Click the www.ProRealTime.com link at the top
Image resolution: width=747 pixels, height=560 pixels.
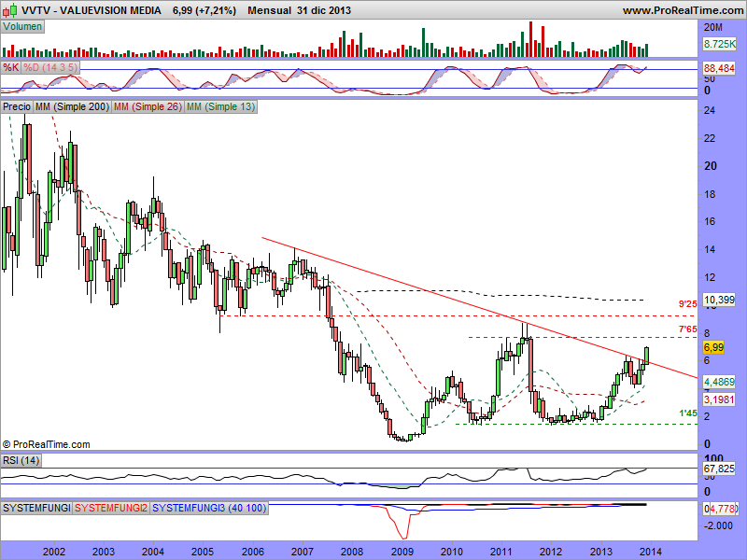point(684,10)
